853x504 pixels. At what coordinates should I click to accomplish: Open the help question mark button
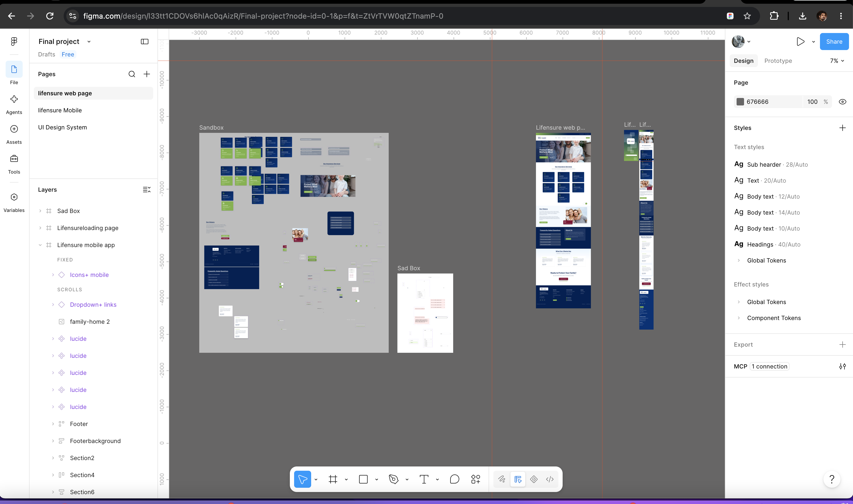(832, 479)
